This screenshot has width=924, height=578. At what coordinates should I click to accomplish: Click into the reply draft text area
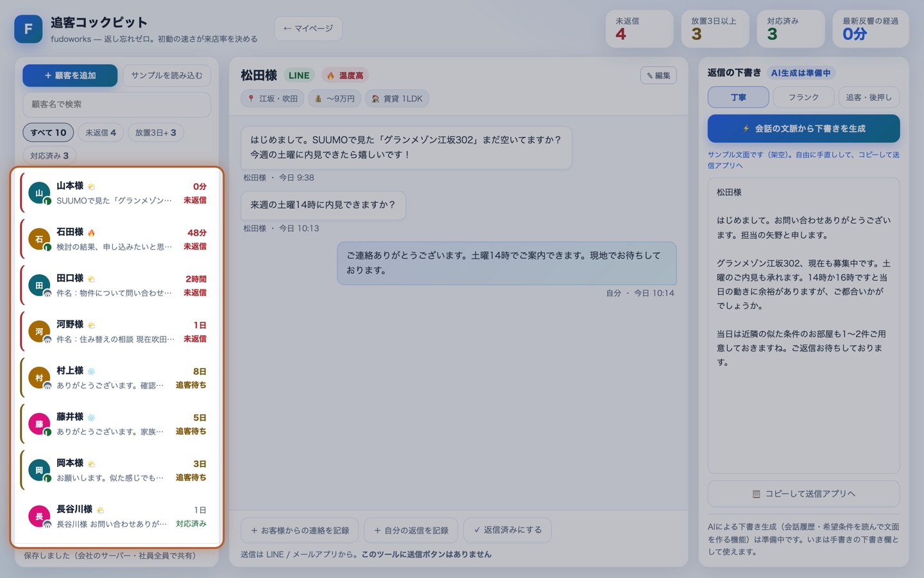point(804,326)
